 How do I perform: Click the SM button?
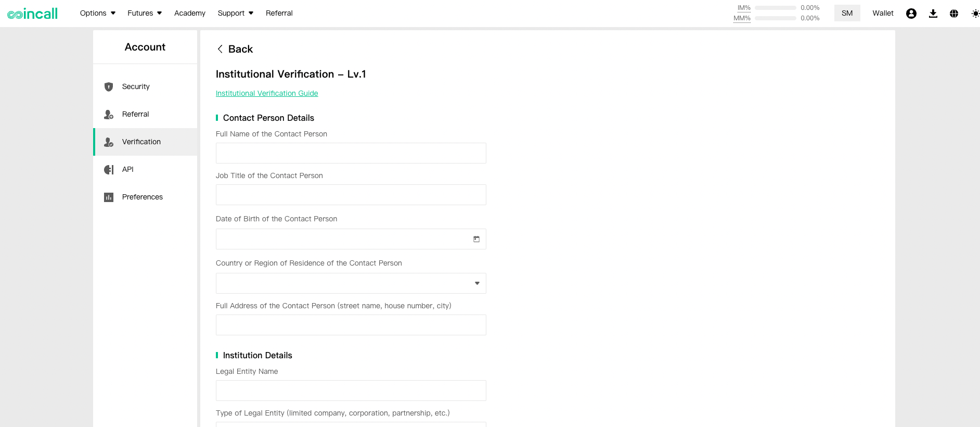(x=847, y=13)
